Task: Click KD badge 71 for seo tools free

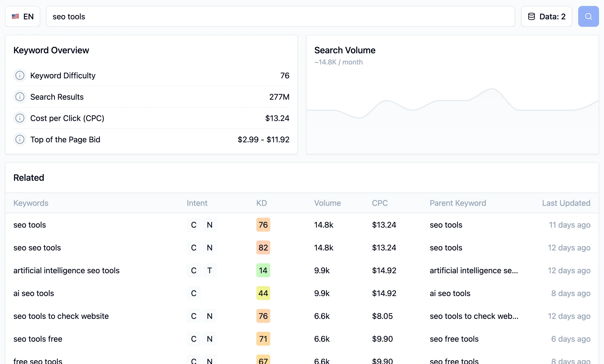Action: (263, 339)
